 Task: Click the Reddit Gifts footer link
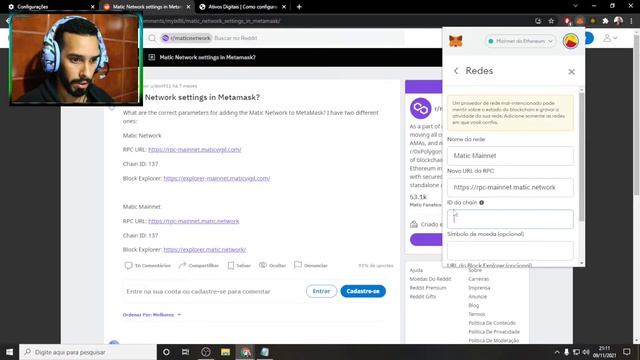tap(422, 297)
